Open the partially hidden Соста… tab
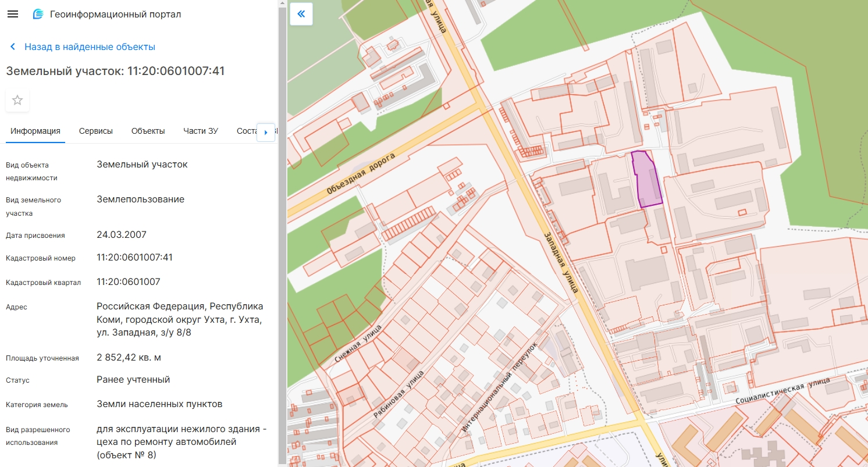The height and width of the screenshot is (467, 868). pyautogui.click(x=246, y=131)
